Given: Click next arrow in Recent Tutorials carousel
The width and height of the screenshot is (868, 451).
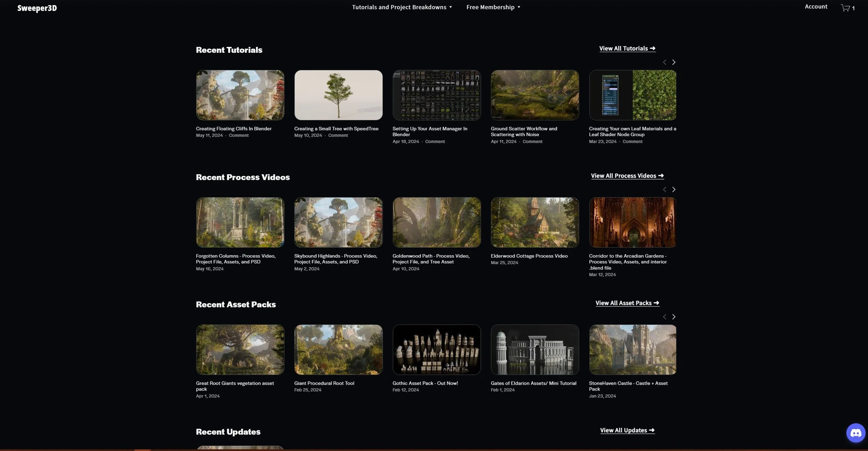Looking at the screenshot, I should tap(674, 62).
